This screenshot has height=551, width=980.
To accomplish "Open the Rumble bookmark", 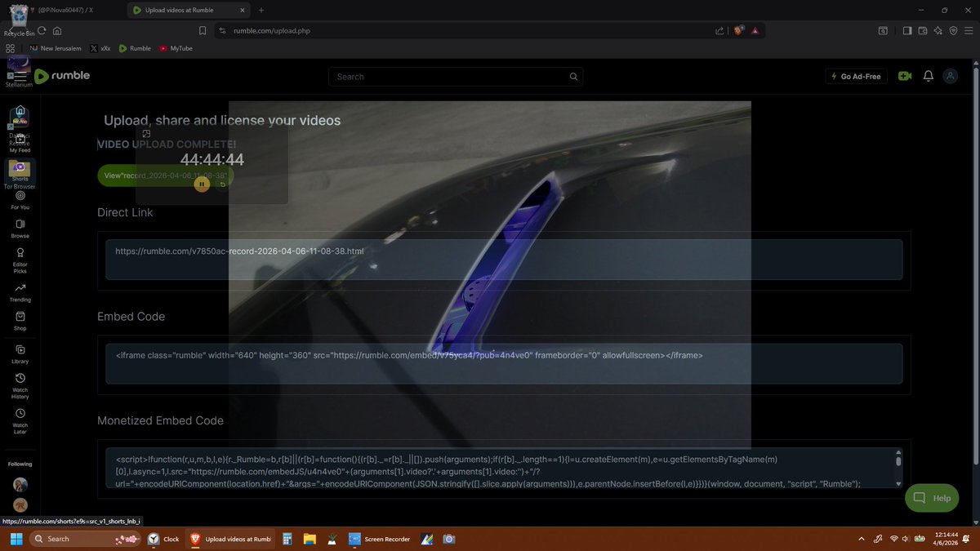I will click(135, 48).
